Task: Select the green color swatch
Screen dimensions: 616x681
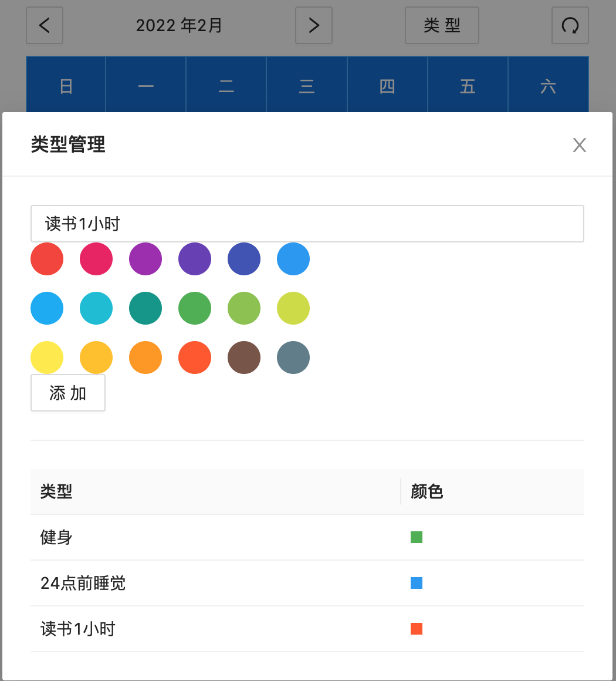Action: click(195, 308)
